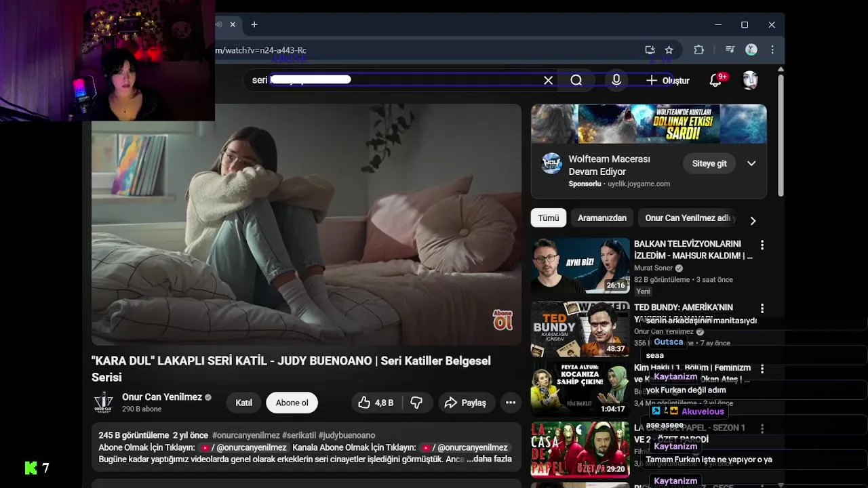Open options for Kim Haklı video
Image resolution: width=868 pixels, height=488 pixels.
(x=762, y=369)
